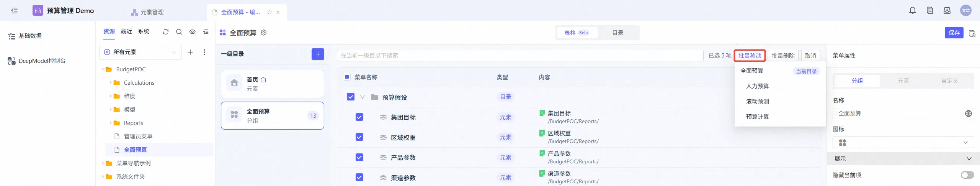Image resolution: width=980 pixels, height=186 pixels.
Task: Switch to the 表格 Beta view
Action: click(577, 33)
